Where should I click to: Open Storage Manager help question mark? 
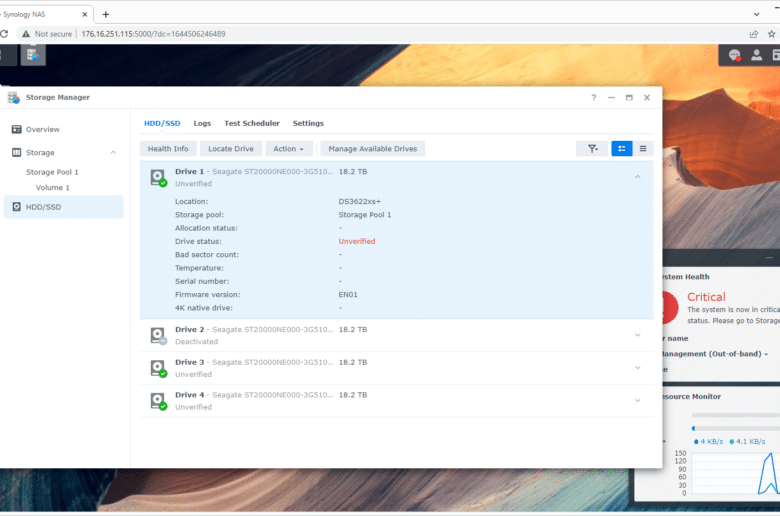593,98
